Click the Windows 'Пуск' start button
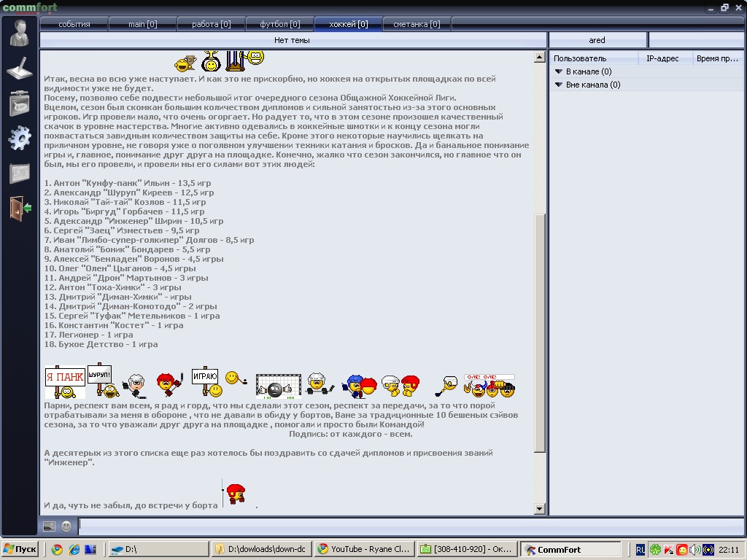 [x=20, y=549]
